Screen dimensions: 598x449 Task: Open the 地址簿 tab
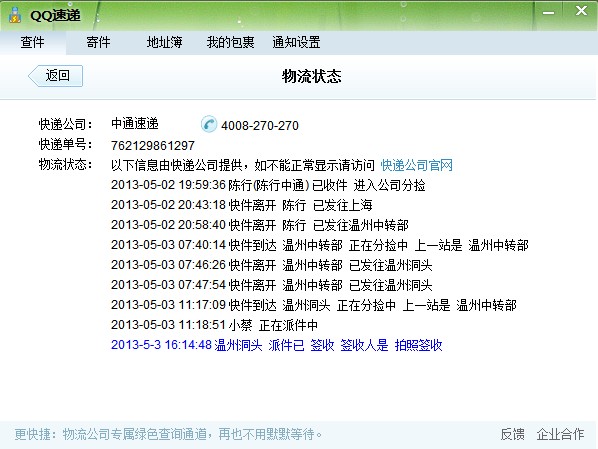tap(164, 42)
